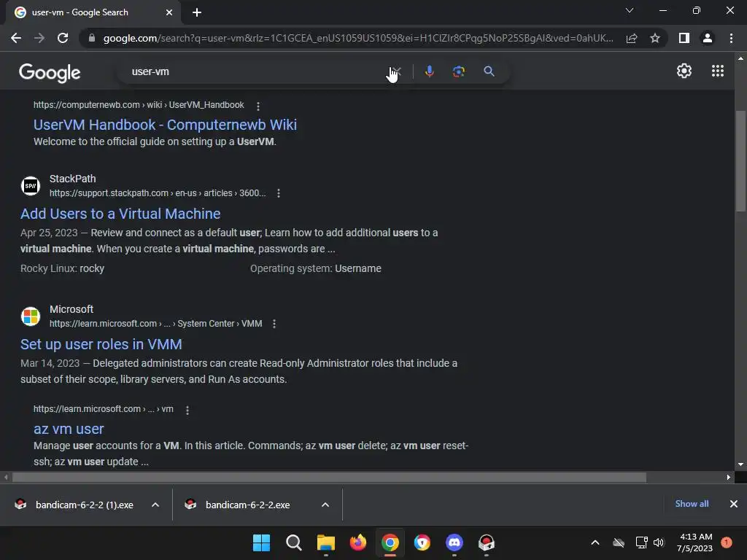This screenshot has height=560, width=747.
Task: Open Google quick settings gear
Action: (684, 71)
